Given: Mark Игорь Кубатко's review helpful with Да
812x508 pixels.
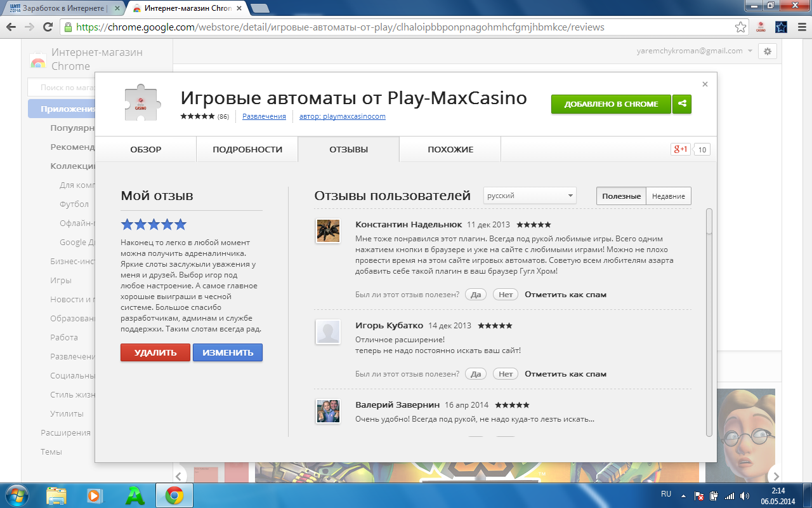Looking at the screenshot, I should [476, 374].
